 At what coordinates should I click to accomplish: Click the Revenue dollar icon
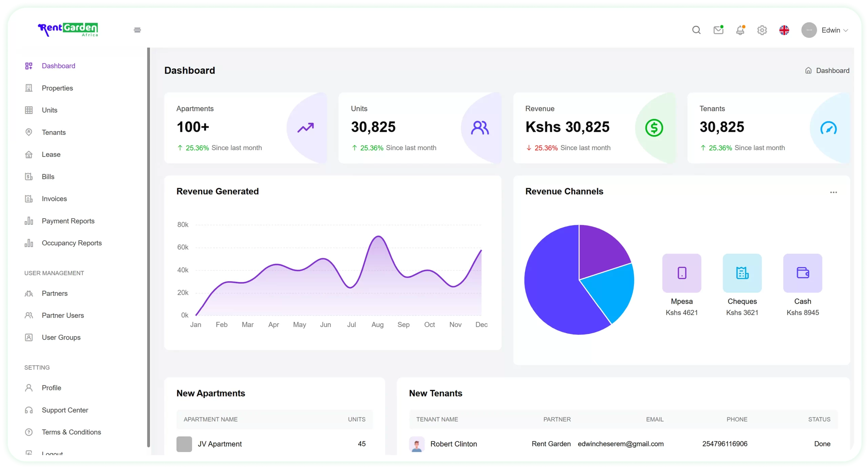click(x=654, y=128)
